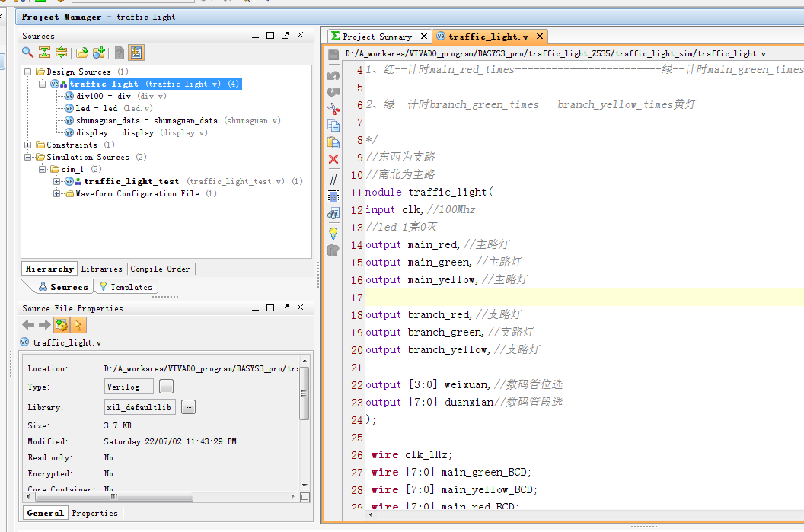The image size is (804, 532).
Task: Toggle the highlighted rightmost Sources toolbar button
Action: (136, 53)
